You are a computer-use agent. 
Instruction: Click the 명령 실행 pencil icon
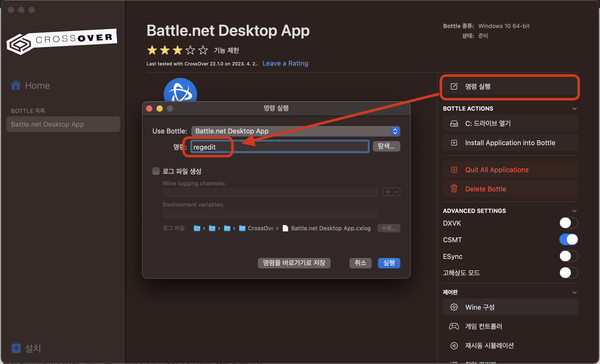click(x=454, y=86)
